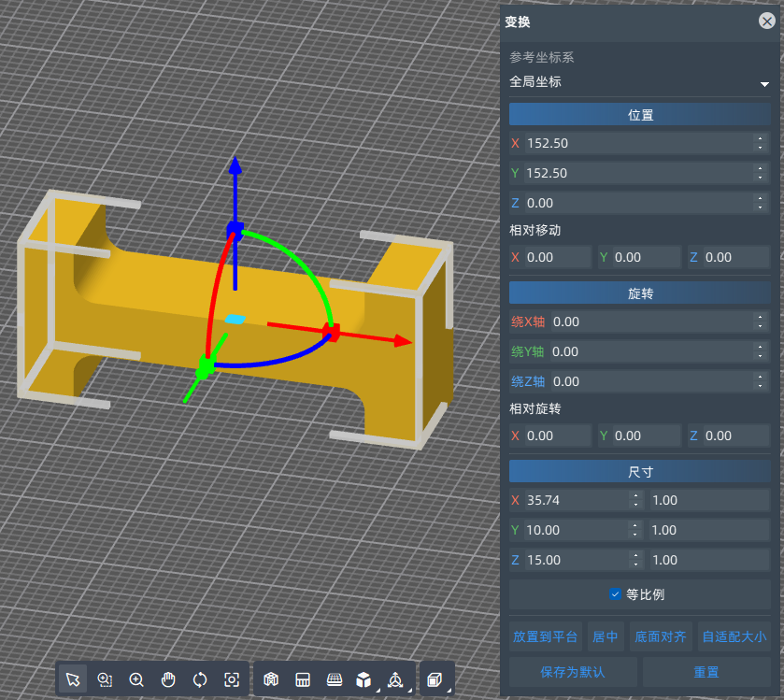Adjust 绕Z轴 rotation stepper

761,382
